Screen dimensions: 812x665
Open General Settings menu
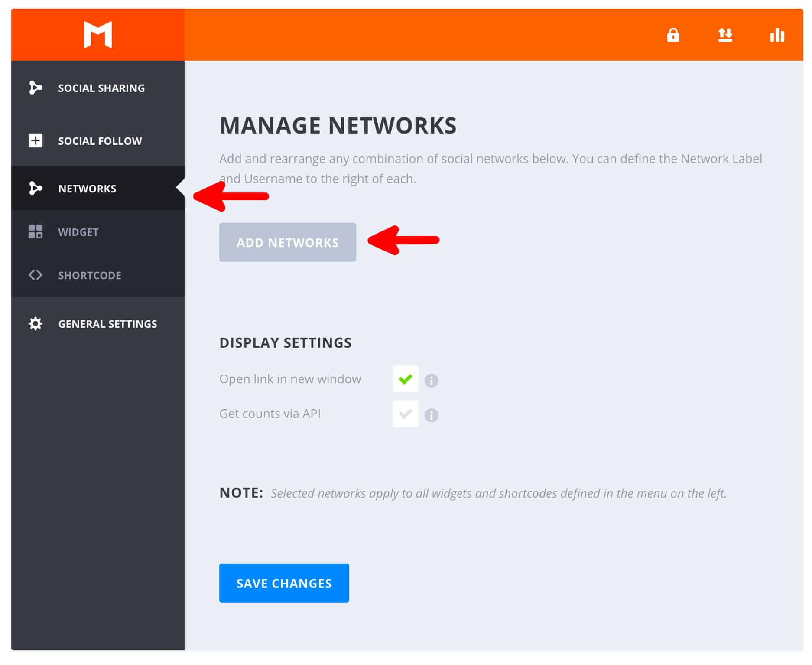tap(98, 324)
